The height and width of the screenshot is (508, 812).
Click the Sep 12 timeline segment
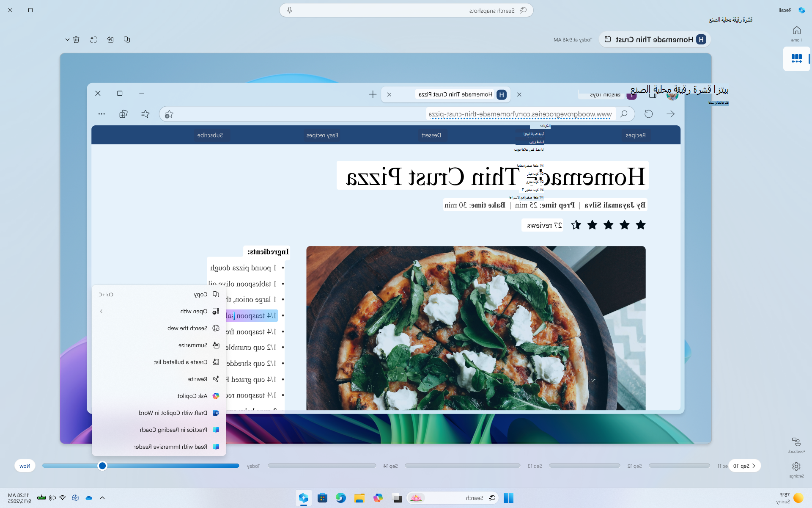pyautogui.click(x=584, y=466)
